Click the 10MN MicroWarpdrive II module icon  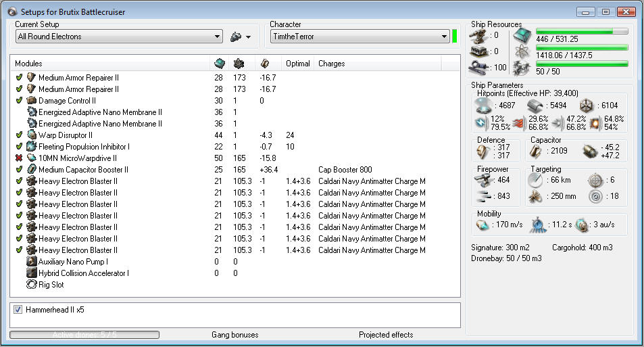point(32,158)
